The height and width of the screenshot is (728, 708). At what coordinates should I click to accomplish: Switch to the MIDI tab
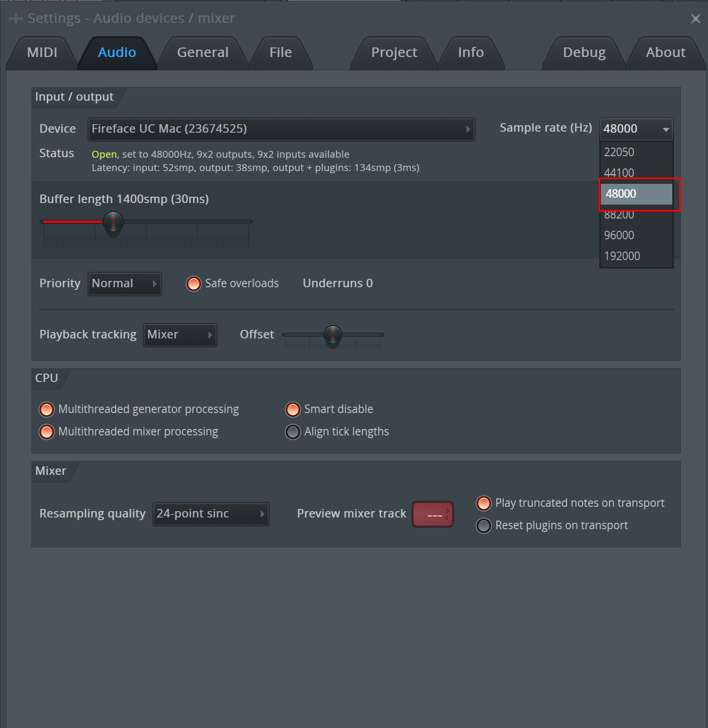click(42, 53)
